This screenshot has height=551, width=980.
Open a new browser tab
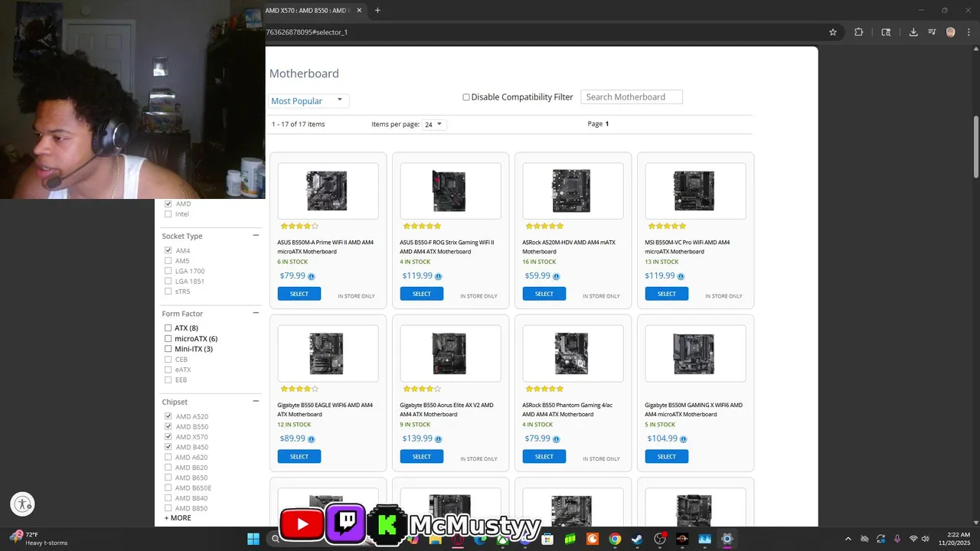click(377, 11)
